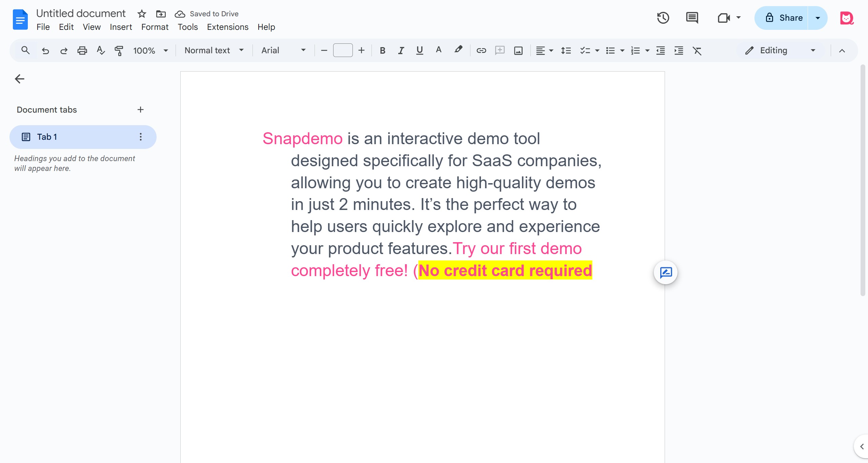Click highlighted No credit card required text

click(505, 270)
